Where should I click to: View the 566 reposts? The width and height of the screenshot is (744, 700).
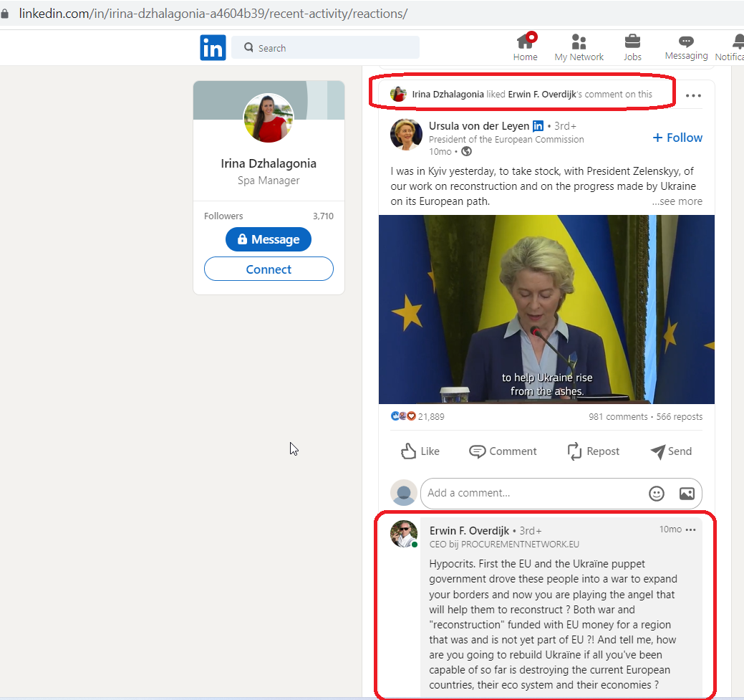pos(680,417)
